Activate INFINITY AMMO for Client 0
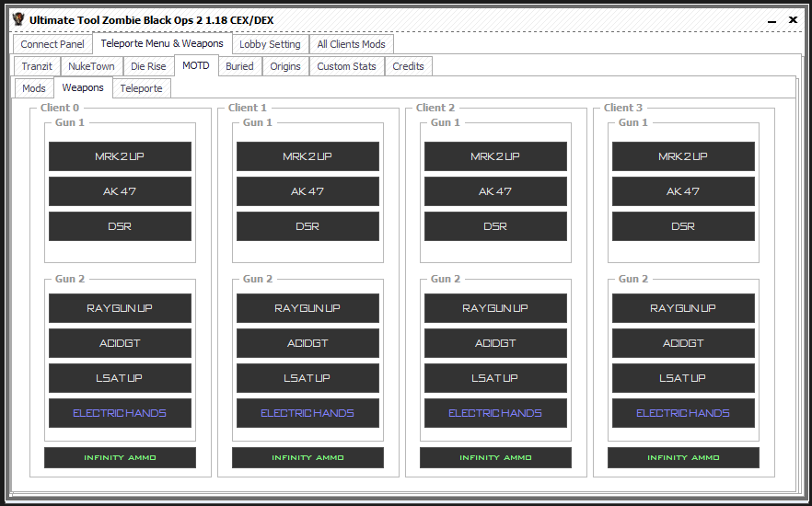Viewport: 812px width, 506px height. pos(120,457)
